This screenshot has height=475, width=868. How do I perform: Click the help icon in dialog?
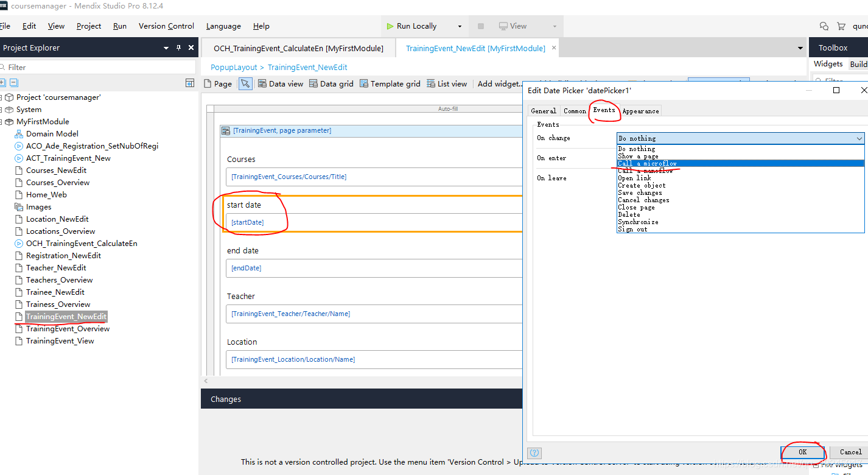point(534,452)
